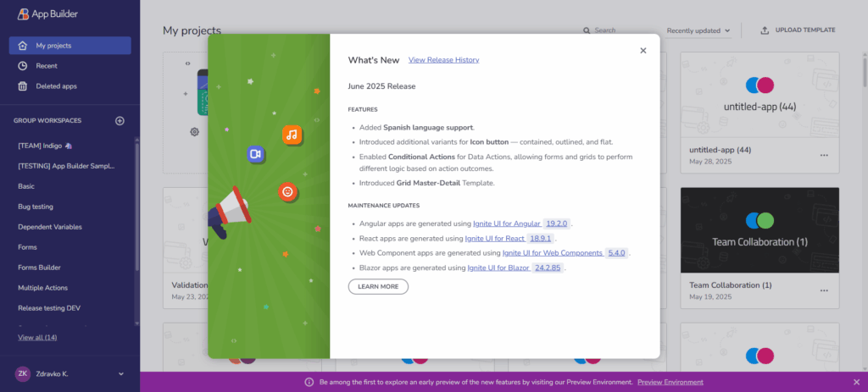
Task: Open Ignite UI for React link
Action: click(494, 238)
